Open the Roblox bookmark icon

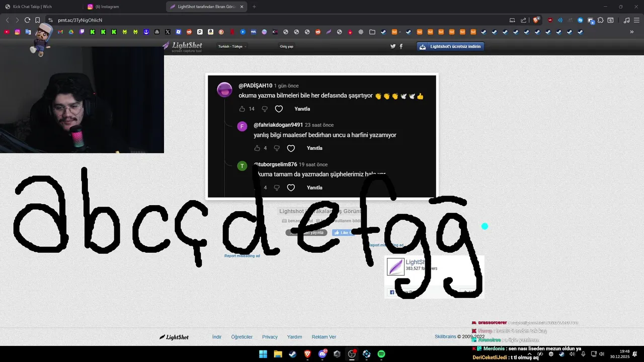pyautogui.click(x=178, y=32)
